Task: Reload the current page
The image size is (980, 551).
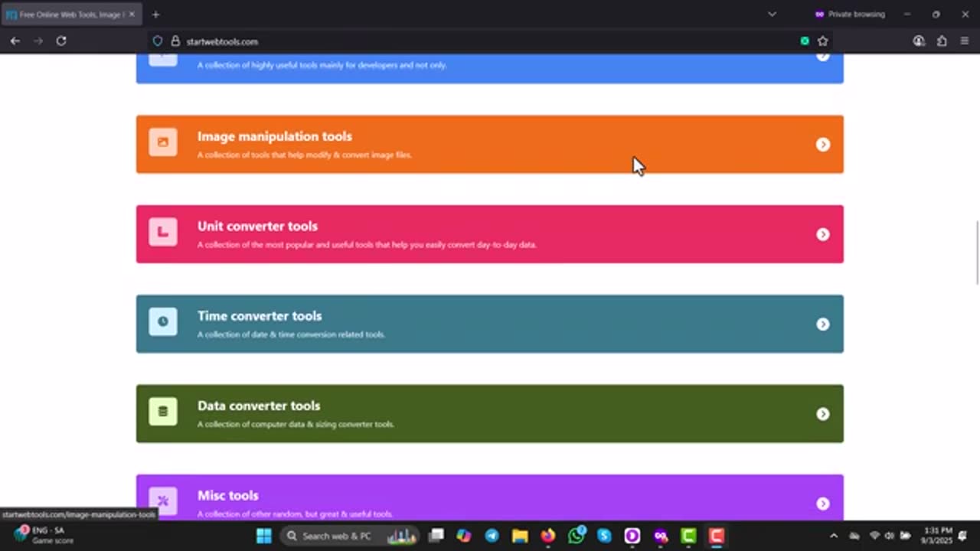Action: [61, 41]
